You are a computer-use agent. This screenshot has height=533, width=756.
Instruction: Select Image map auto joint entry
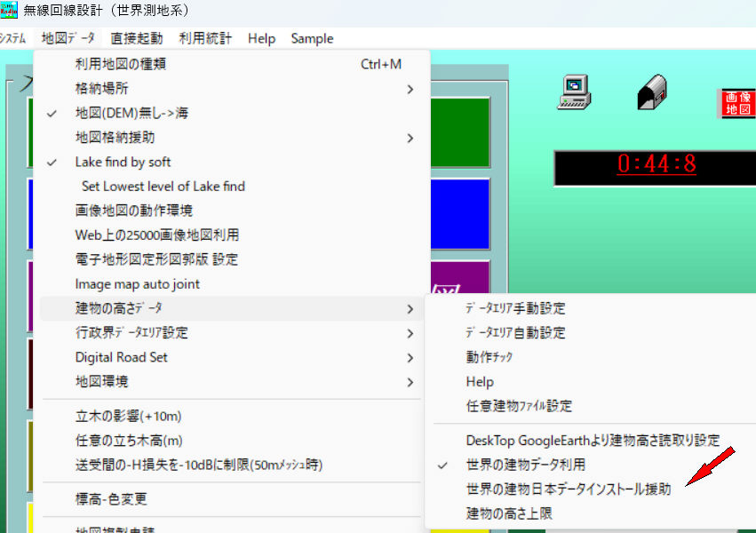coord(137,284)
